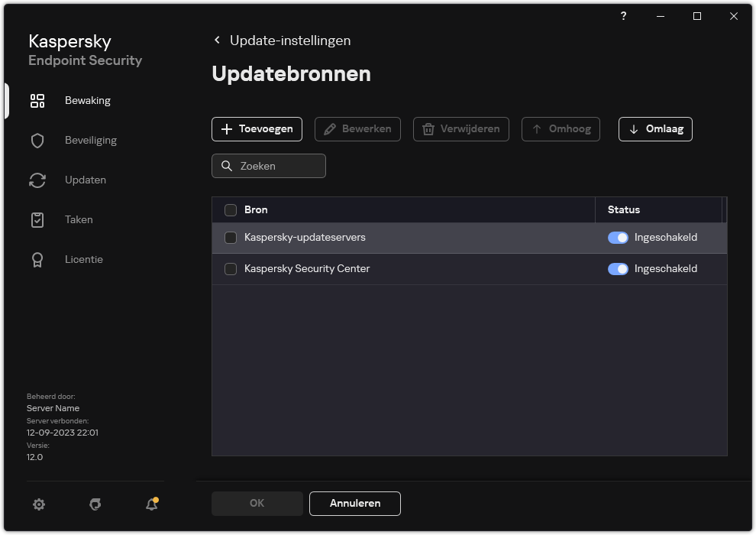The height and width of the screenshot is (535, 756).
Task: Return to Update-instellingen via back chevron
Action: pyautogui.click(x=217, y=40)
